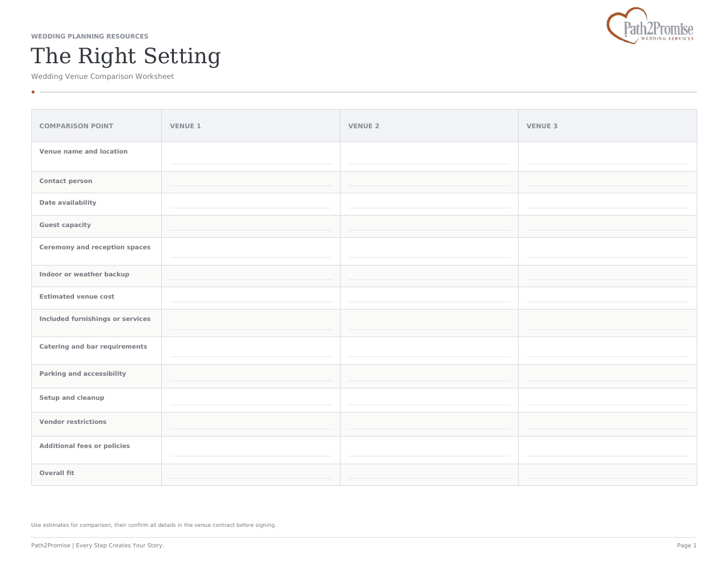Click the "Page 1" footer label
728x563 pixels.
point(686,546)
